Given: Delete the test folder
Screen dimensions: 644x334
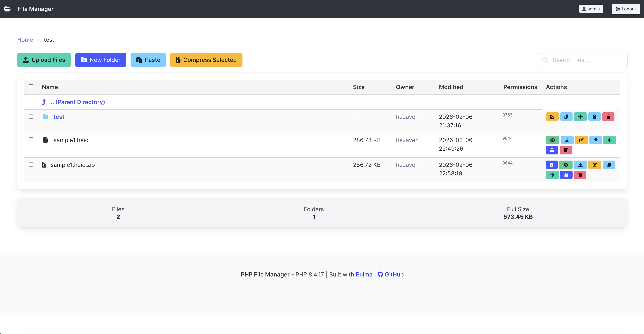Looking at the screenshot, I should (x=608, y=117).
